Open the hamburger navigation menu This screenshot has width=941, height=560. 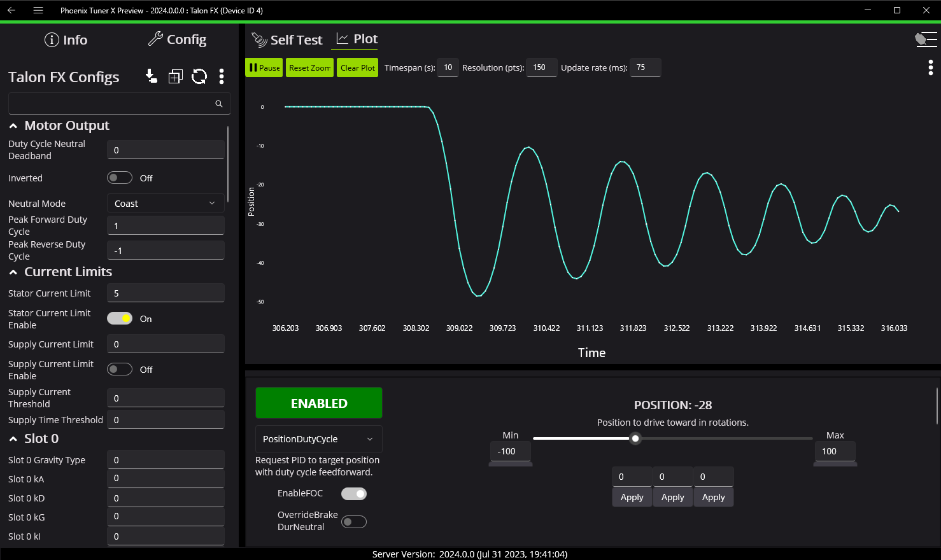coord(38,10)
